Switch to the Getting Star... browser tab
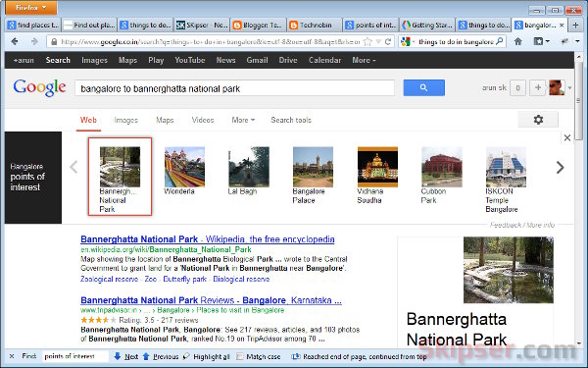Viewport: 588px width, 368px height. click(427, 26)
